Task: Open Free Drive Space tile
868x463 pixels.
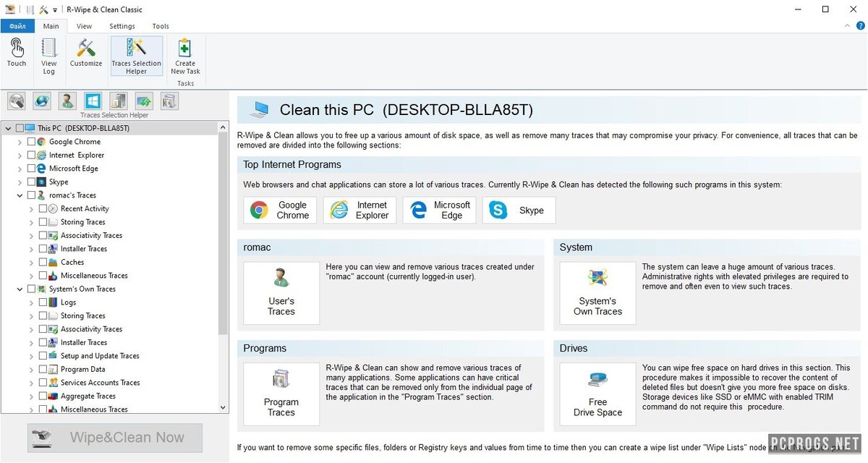Action: click(597, 394)
